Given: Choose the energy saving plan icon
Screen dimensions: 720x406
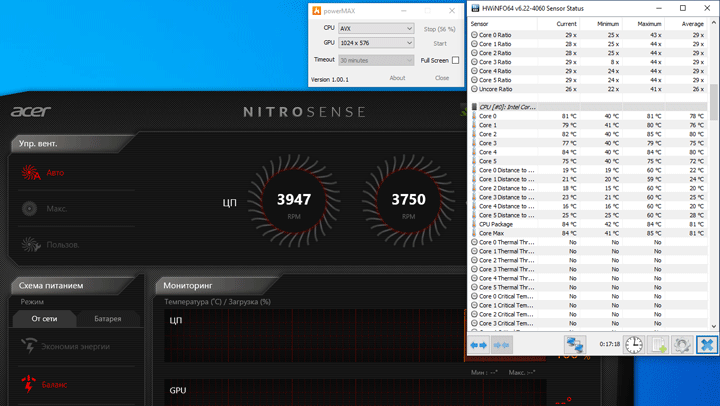Looking at the screenshot, I should click(29, 346).
